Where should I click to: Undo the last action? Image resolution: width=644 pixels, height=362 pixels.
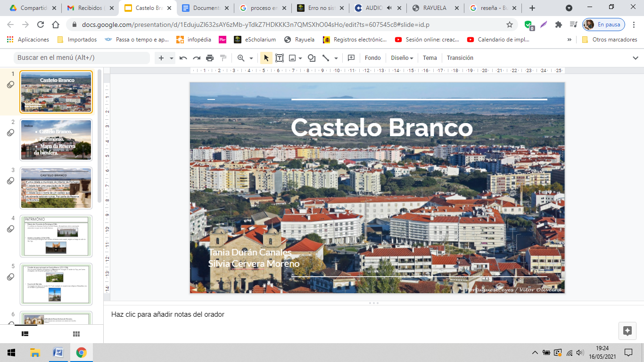(x=183, y=58)
